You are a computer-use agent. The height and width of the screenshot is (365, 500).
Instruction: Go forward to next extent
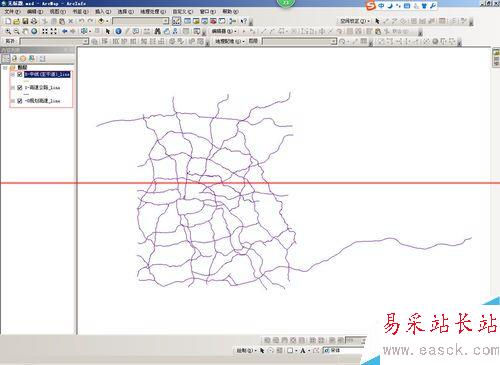tap(73, 31)
